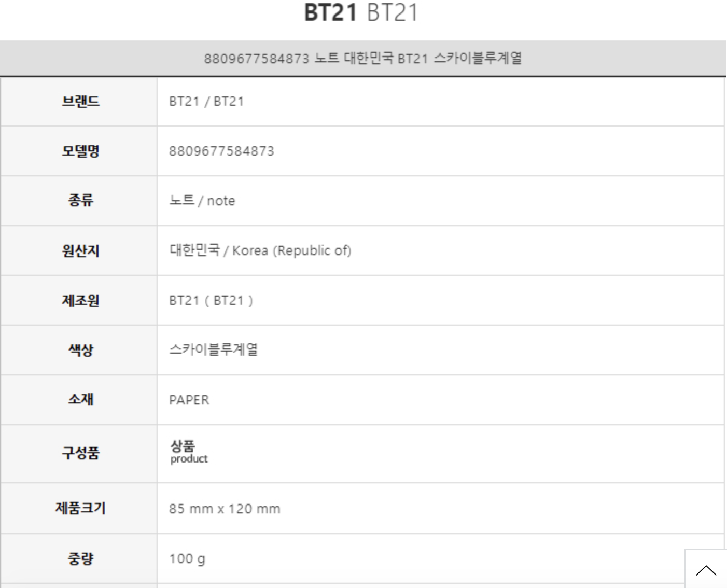The image size is (727, 588).
Task: Click the 종류 row label
Action: pos(80,200)
